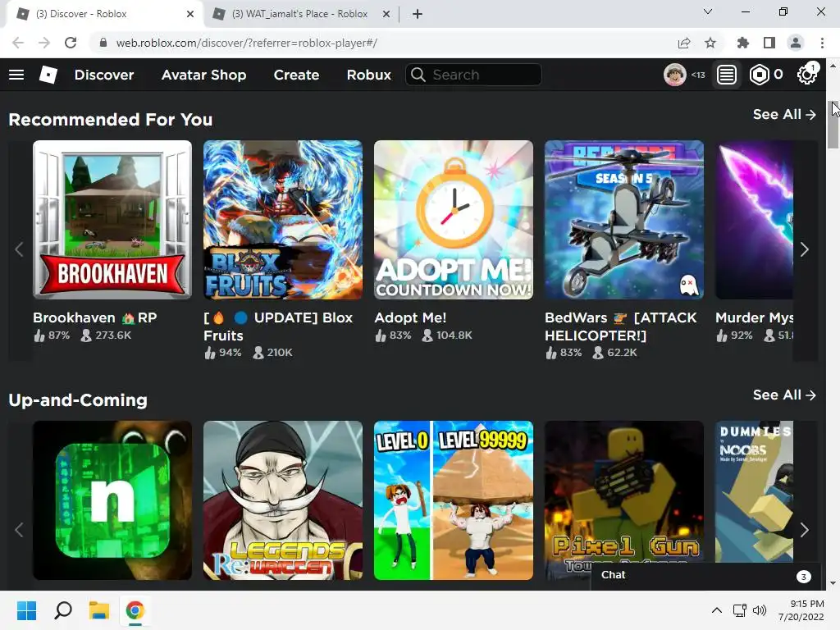Click Chrome icon in taskbar
840x630 pixels.
(x=135, y=610)
